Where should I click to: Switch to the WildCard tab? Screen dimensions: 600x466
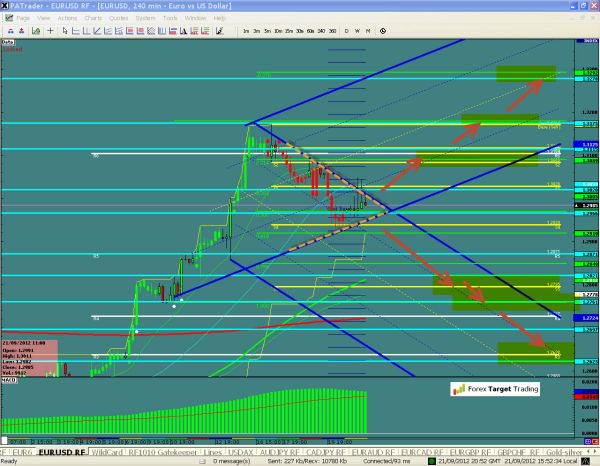108,451
